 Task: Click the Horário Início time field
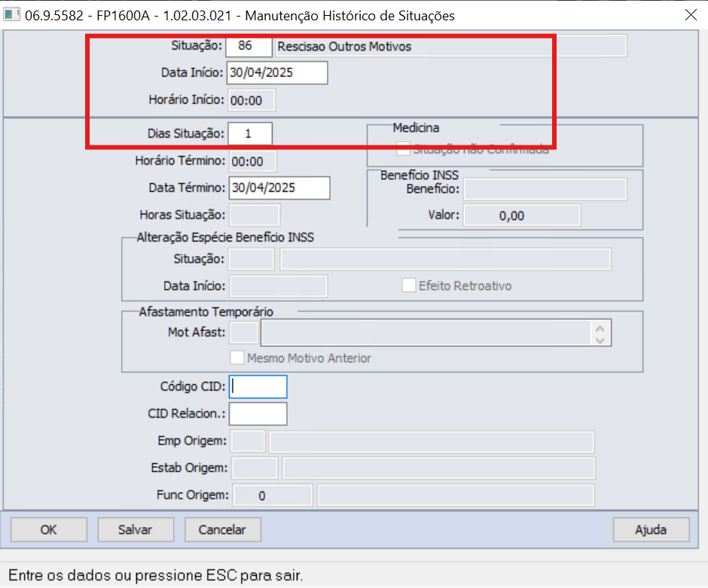pos(252,100)
